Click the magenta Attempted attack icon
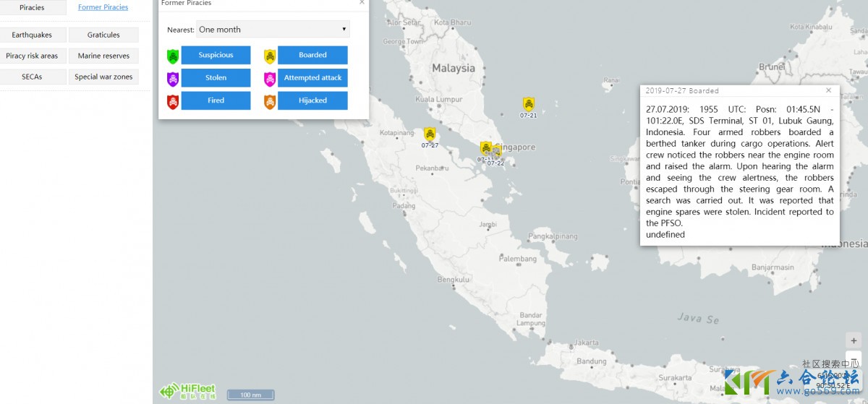 pyautogui.click(x=270, y=78)
